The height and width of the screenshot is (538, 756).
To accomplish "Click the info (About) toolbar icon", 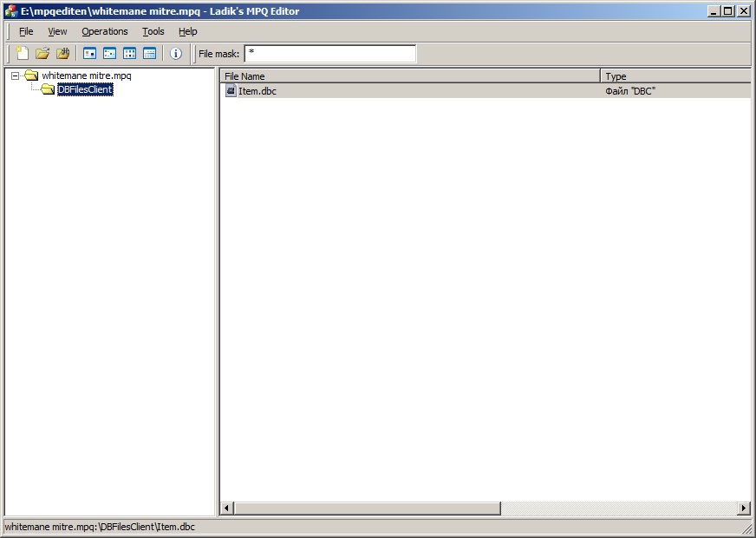I will click(176, 54).
